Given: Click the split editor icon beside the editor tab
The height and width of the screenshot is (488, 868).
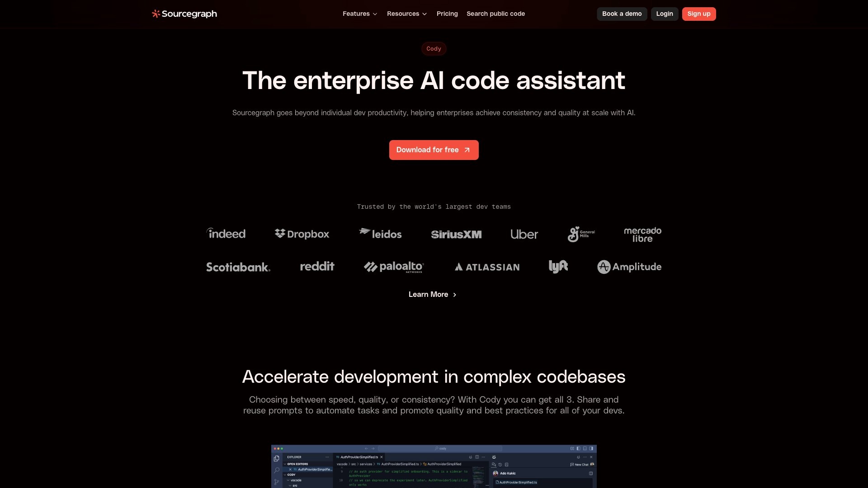Looking at the screenshot, I should pos(477,457).
